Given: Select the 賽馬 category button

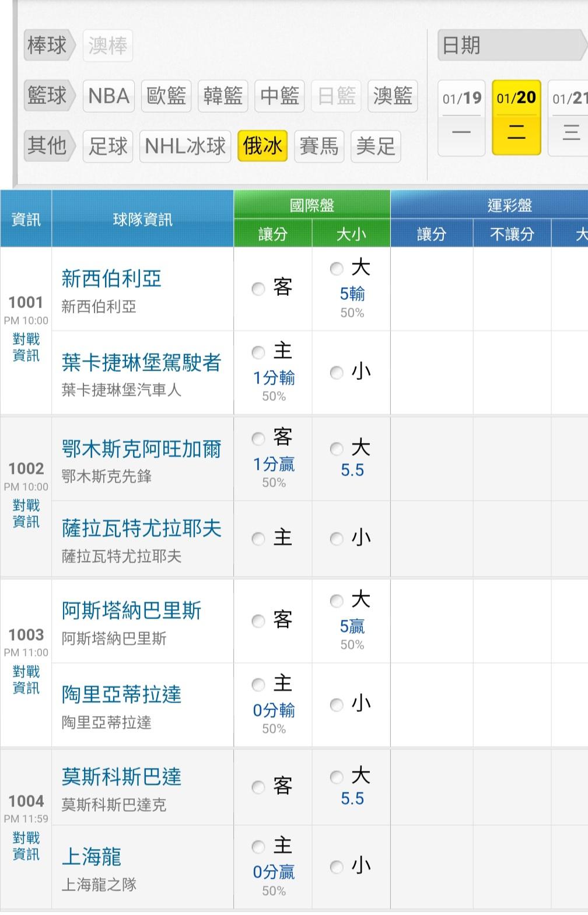Looking at the screenshot, I should point(318,146).
